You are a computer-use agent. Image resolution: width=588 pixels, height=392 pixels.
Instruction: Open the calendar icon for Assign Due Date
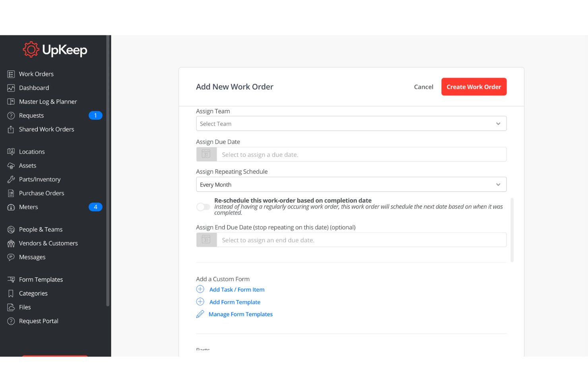point(206,154)
